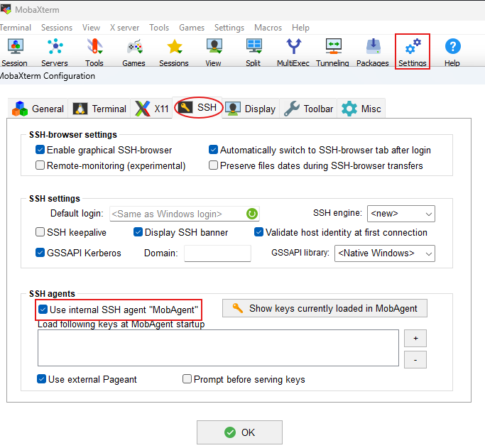Toggle Use external Pageant checkbox
Viewport: 485px width, 448px height.
pos(41,378)
